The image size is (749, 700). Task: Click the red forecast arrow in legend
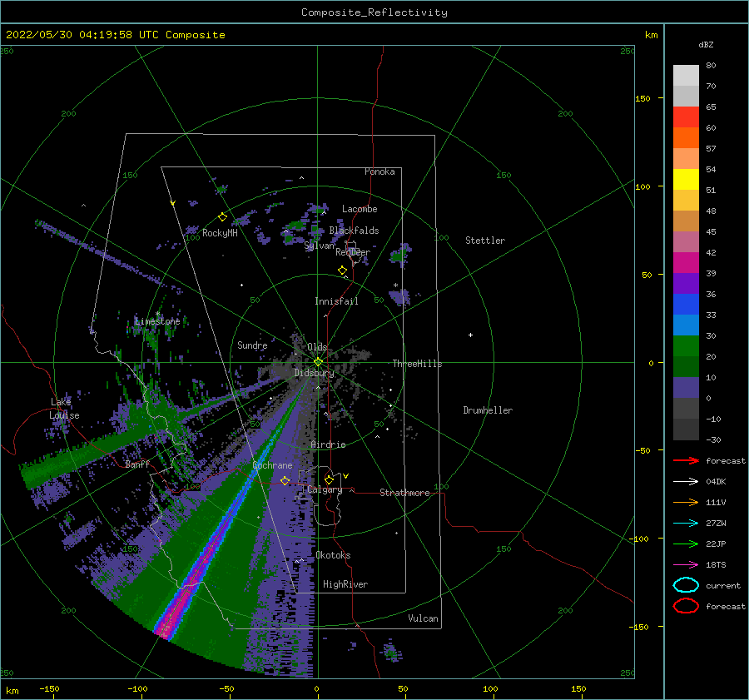pyautogui.click(x=686, y=460)
